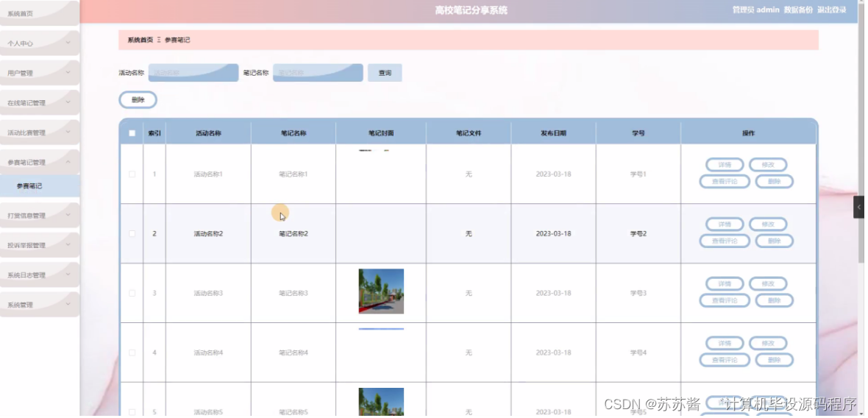This screenshot has width=868, height=418.
Task: Check the checkbox for row 活动名称3
Action: click(x=132, y=294)
